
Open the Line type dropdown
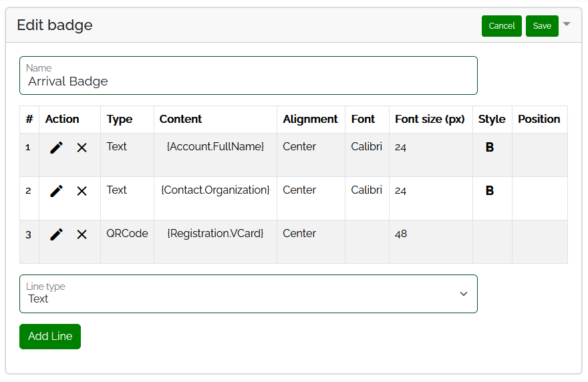point(248,294)
